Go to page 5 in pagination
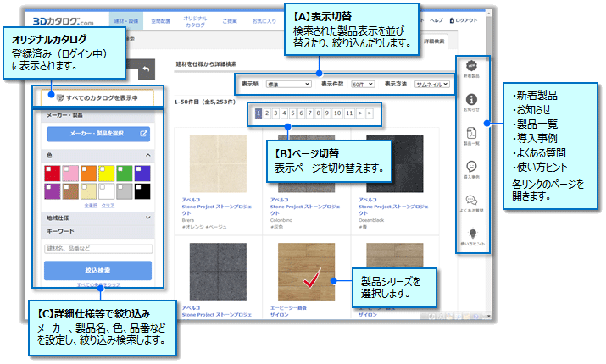This screenshot has width=606, height=364. click(292, 113)
